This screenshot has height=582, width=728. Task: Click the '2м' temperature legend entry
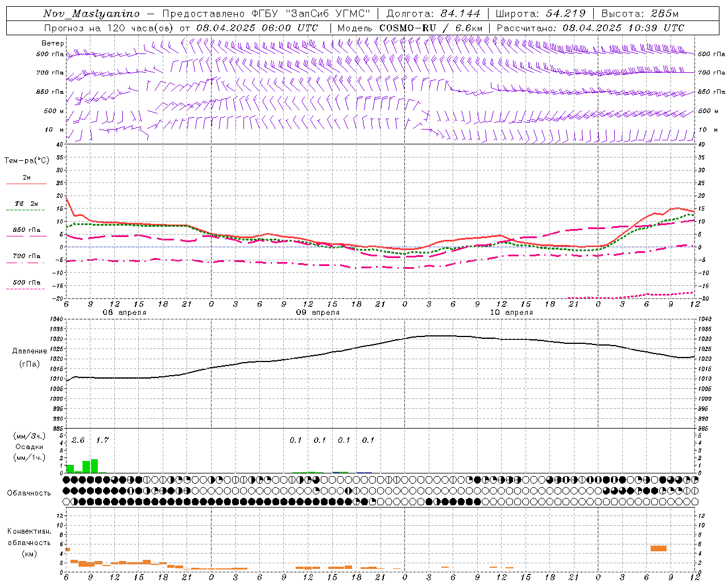pyautogui.click(x=27, y=177)
